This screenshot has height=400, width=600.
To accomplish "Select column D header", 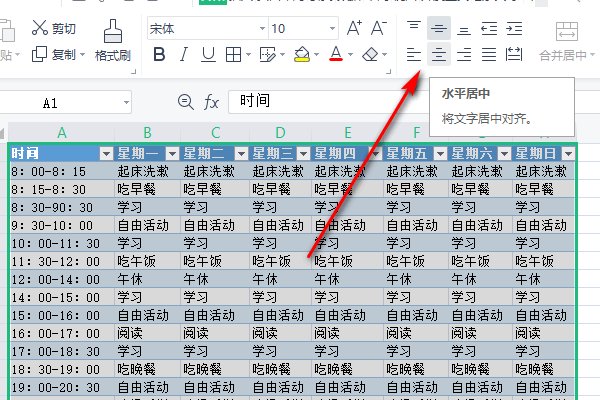I will click(x=280, y=133).
